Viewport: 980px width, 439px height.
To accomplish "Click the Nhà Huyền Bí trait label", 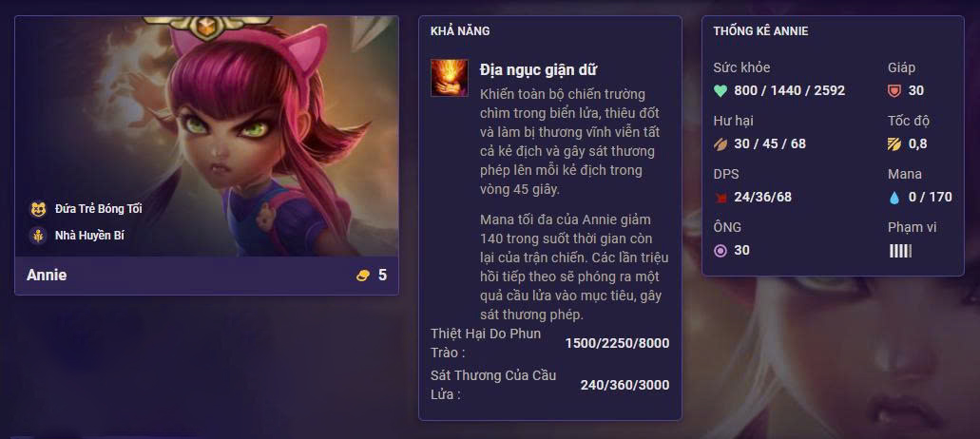I will tap(89, 236).
